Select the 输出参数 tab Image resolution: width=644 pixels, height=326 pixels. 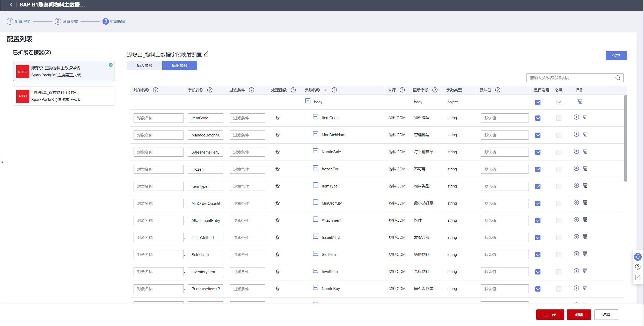pyautogui.click(x=179, y=66)
